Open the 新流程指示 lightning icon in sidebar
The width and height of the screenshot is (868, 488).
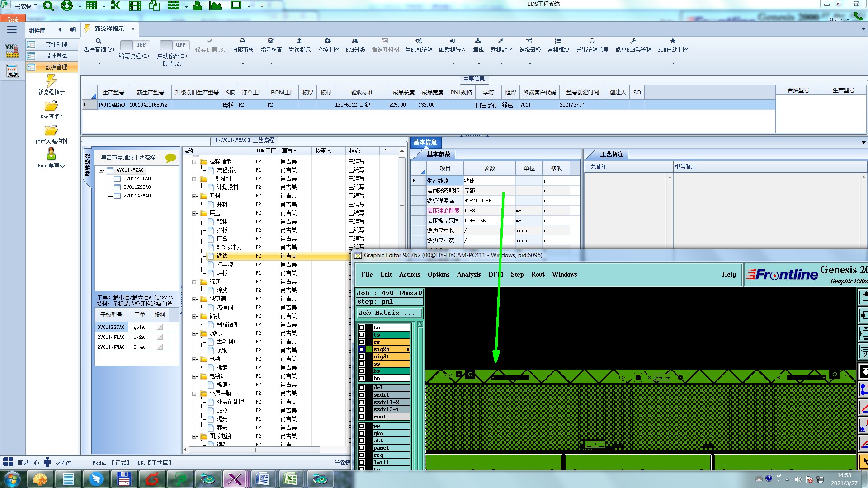click(51, 81)
